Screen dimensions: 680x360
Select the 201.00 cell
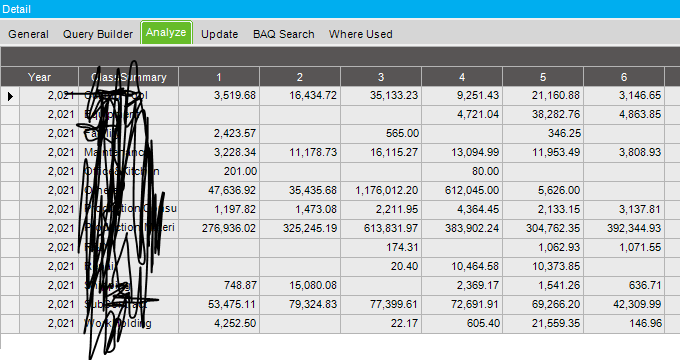click(219, 172)
